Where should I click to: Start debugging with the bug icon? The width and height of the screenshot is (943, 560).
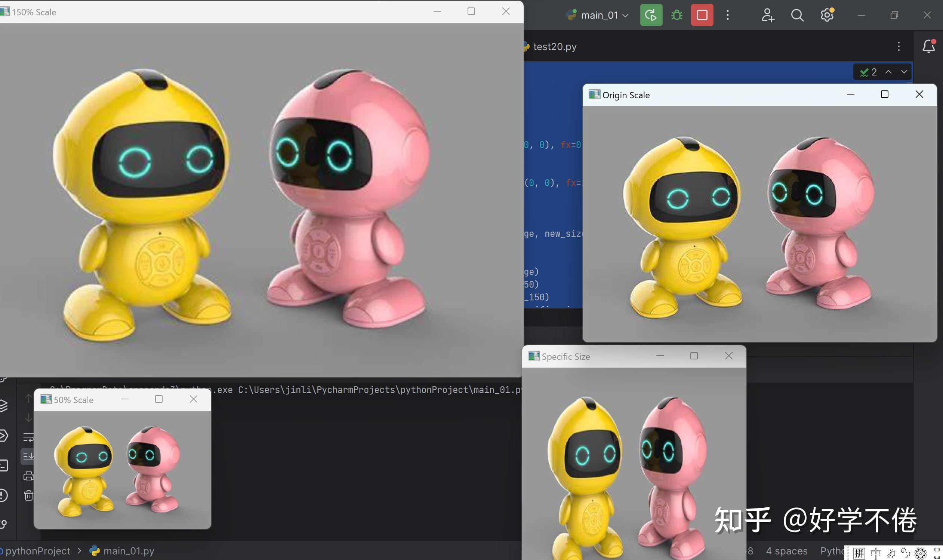coord(677,15)
